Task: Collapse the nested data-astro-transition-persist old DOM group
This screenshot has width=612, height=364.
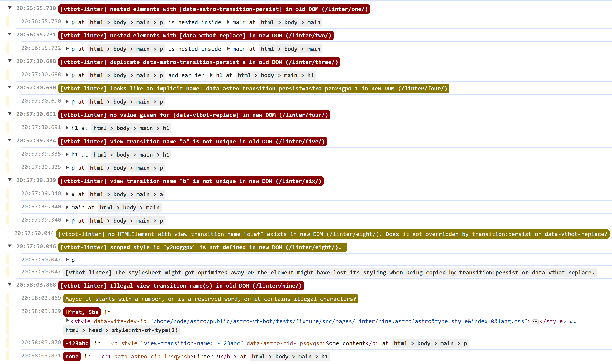Action: pos(10,8)
